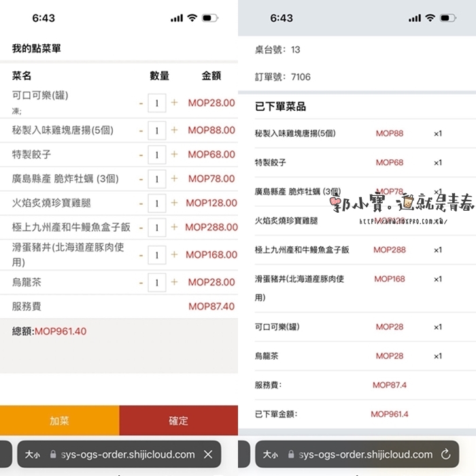This screenshot has height=476, width=476.
Task: Edit quantity field for 可口可樂(罐)
Action: coord(157,103)
